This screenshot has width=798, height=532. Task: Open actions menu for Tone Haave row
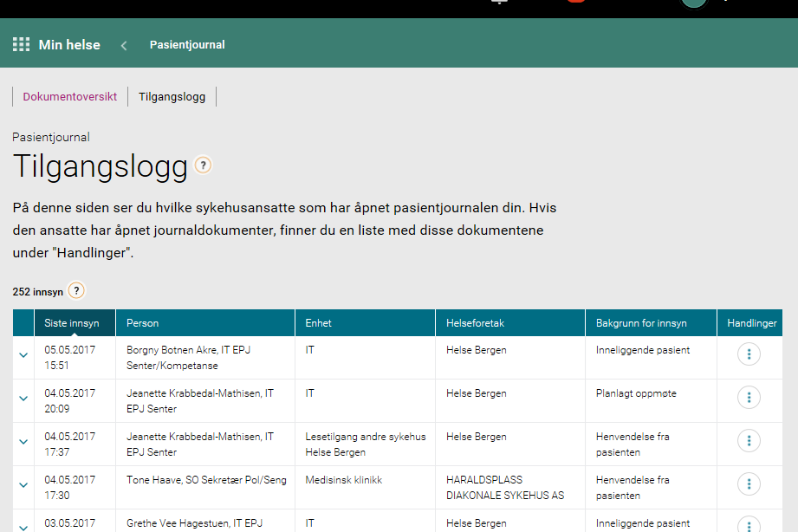click(749, 484)
